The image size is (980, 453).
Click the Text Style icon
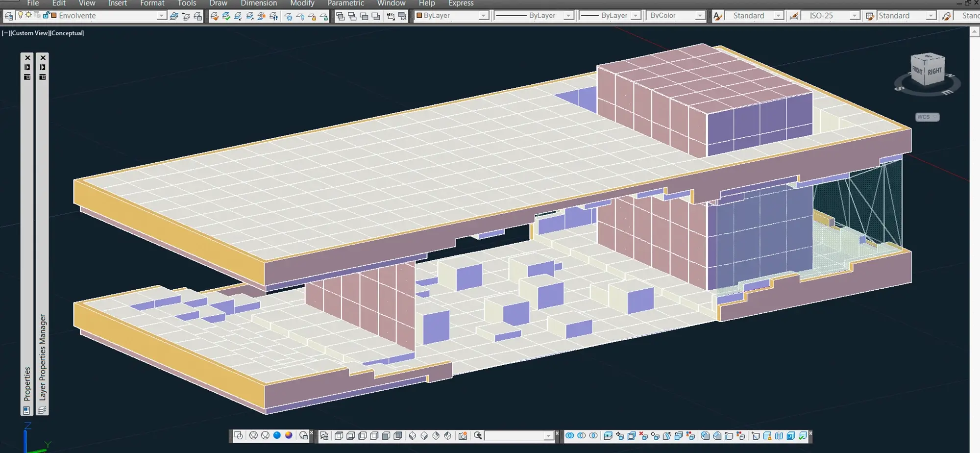(718, 16)
